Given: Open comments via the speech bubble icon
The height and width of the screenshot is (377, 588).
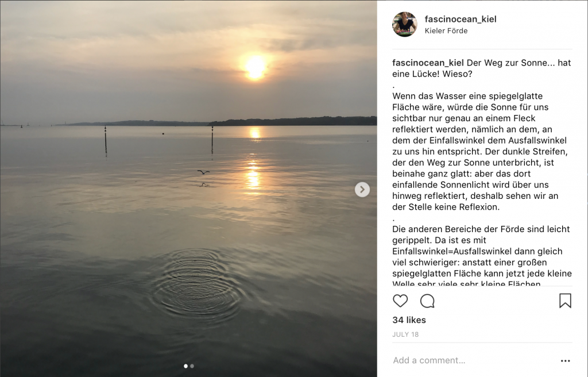Looking at the screenshot, I should pyautogui.click(x=427, y=301).
